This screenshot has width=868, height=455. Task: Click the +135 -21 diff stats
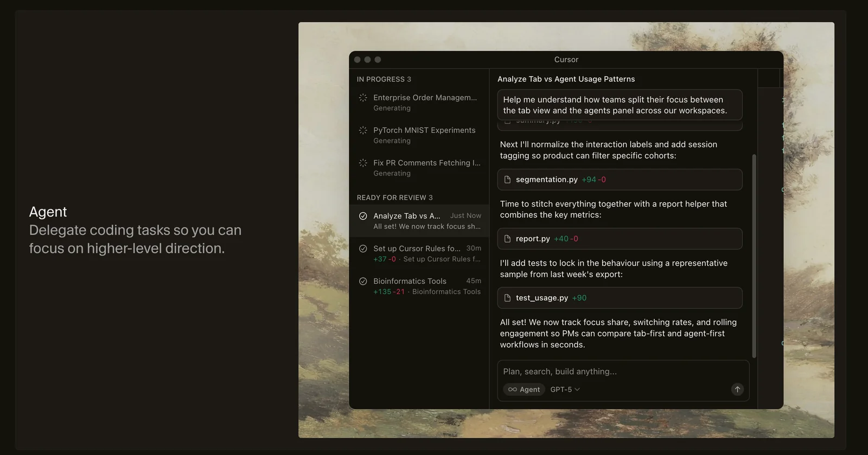pos(389,292)
